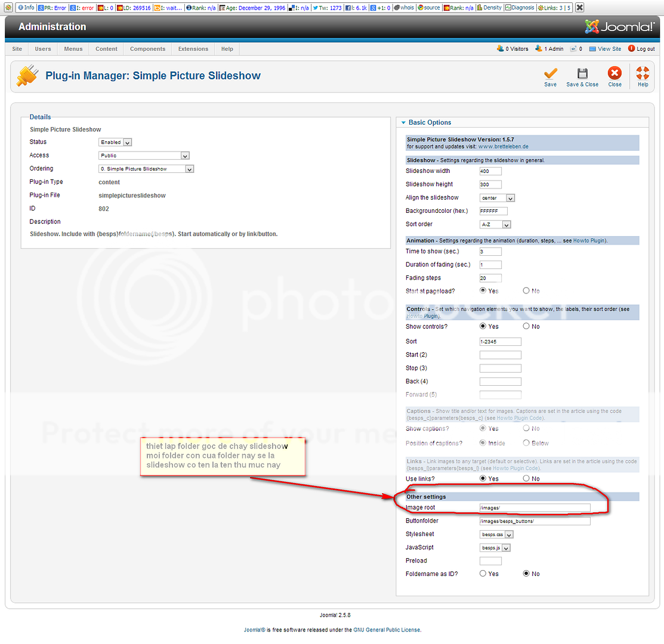Image resolution: width=664 pixels, height=644 pixels.
Task: Expand the Sort order A-Z dropdown
Action: coord(496,225)
